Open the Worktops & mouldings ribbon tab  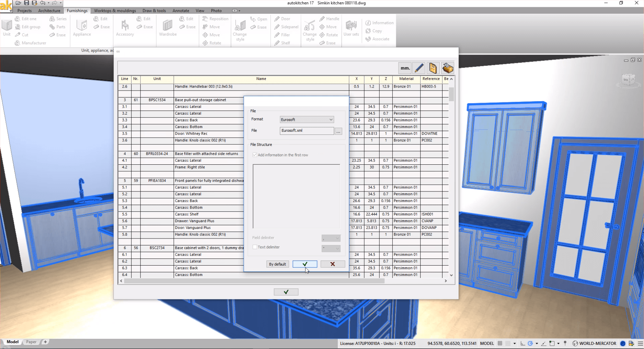[x=115, y=11]
